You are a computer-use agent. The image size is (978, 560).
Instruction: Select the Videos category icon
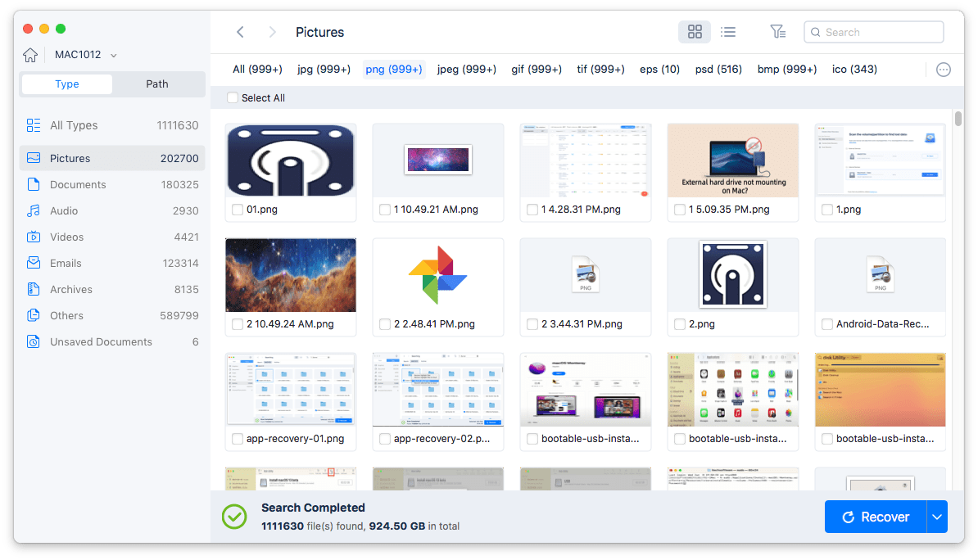[34, 237]
